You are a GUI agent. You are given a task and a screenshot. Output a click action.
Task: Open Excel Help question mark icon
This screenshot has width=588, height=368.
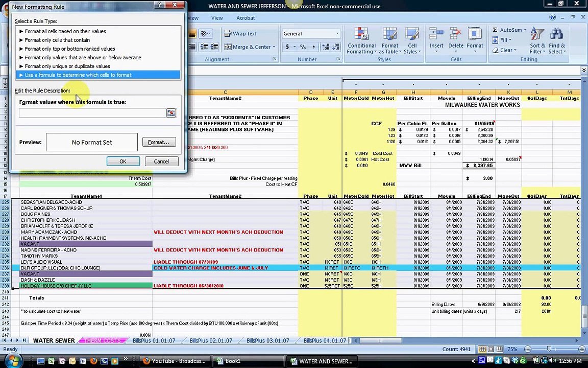(552, 17)
